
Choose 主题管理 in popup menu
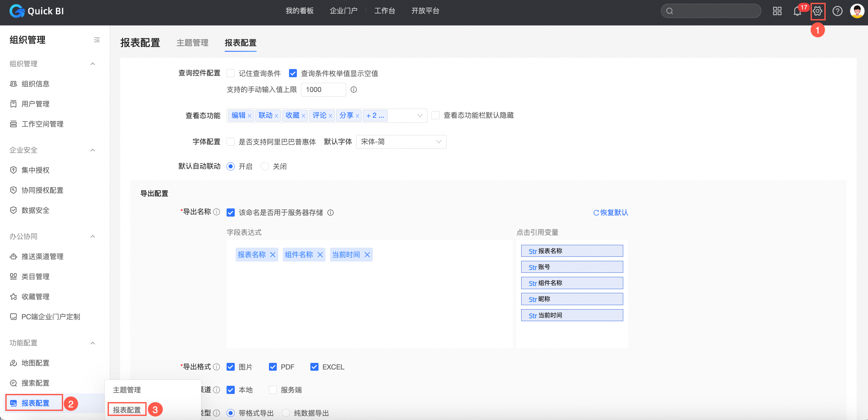(x=127, y=390)
